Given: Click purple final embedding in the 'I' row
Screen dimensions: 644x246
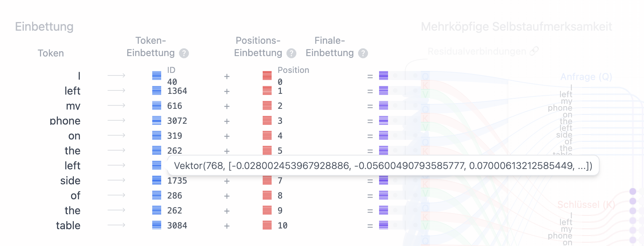Looking at the screenshot, I should [x=384, y=76].
